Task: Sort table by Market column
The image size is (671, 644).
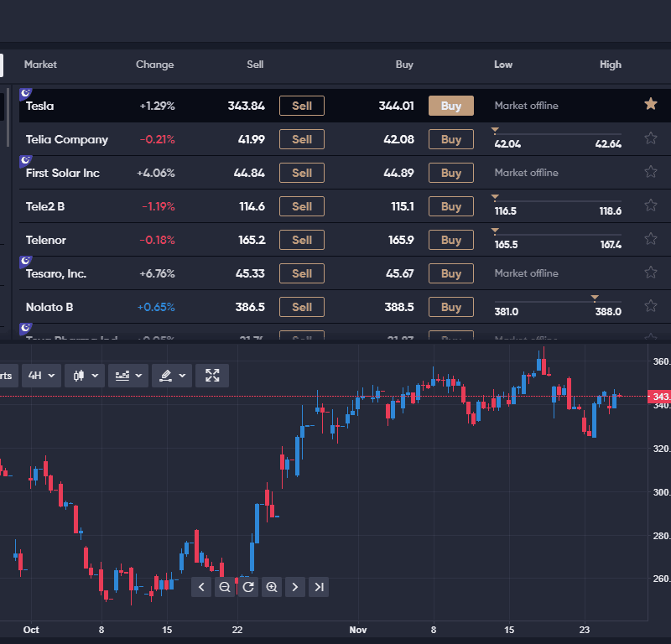Action: [x=40, y=65]
